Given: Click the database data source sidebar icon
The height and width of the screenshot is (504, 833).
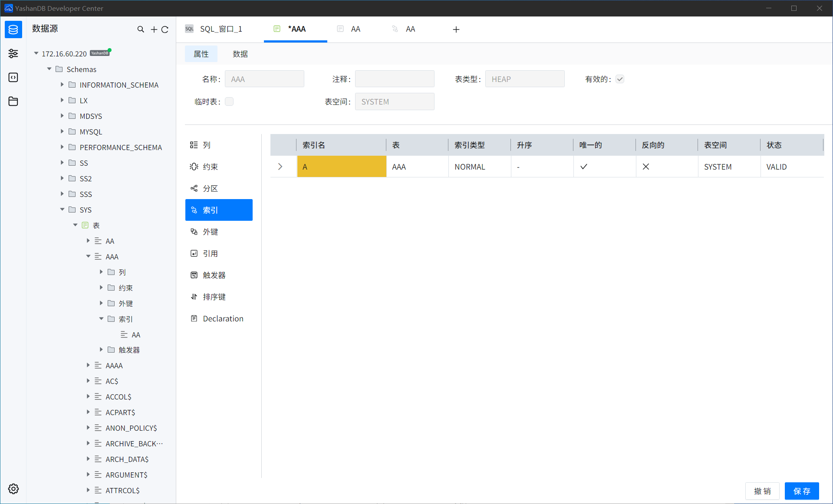Looking at the screenshot, I should click(x=13, y=29).
